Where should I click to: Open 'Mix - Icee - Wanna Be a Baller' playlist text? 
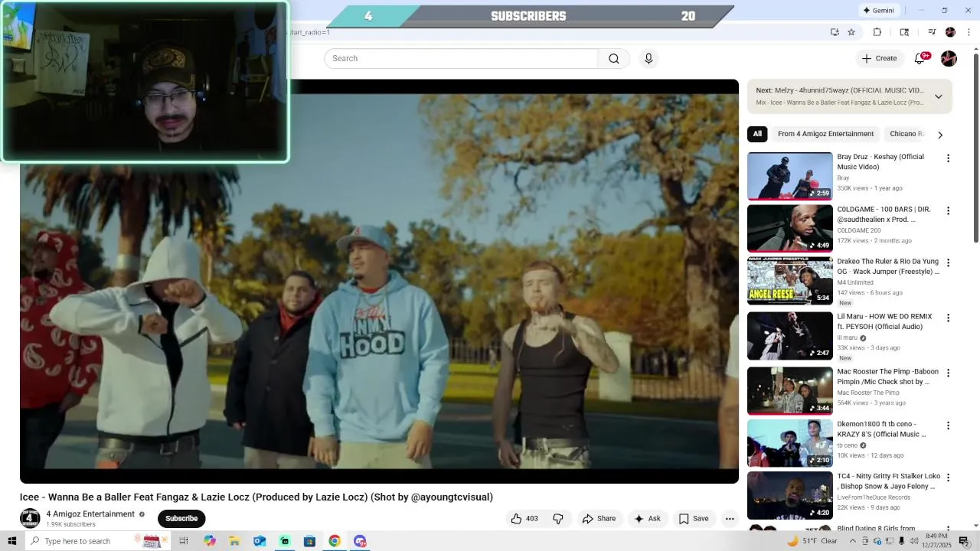click(841, 103)
